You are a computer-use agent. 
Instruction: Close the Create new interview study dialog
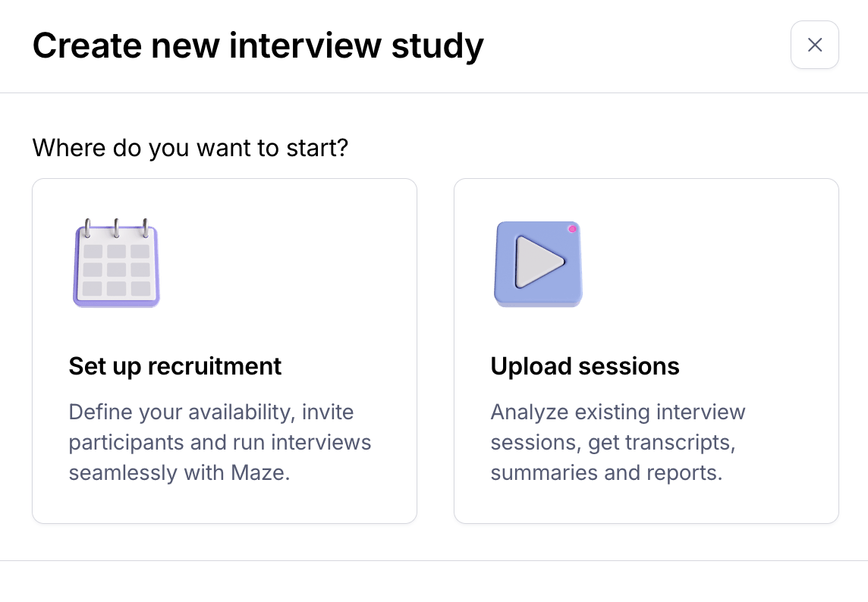pyautogui.click(x=814, y=45)
